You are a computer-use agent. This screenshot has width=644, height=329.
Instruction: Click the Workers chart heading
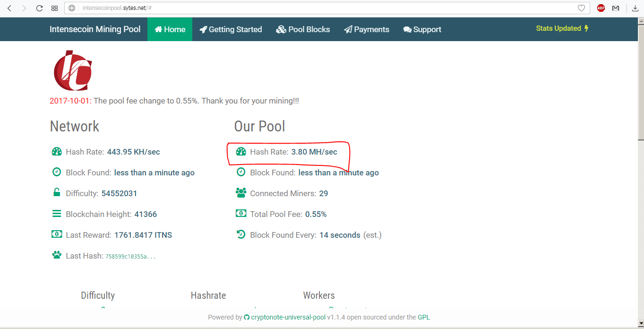click(319, 295)
